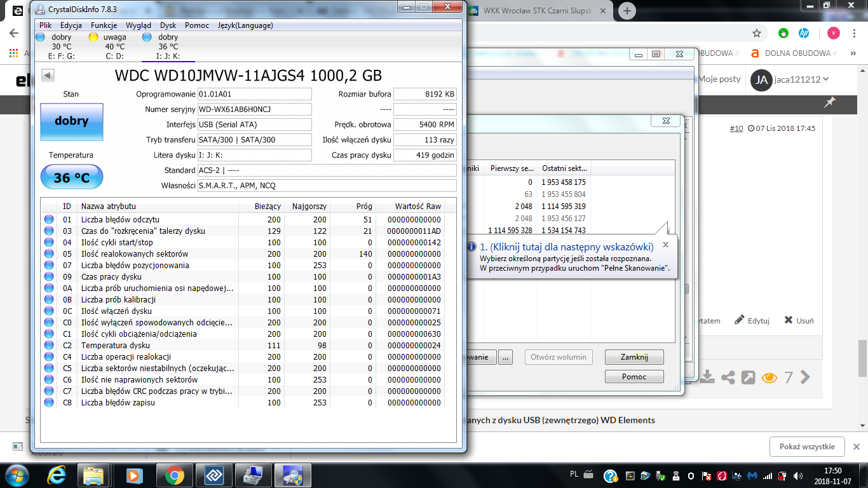This screenshot has height=488, width=868.
Task: Click the status orb for Czas pracy dysku
Action: click(x=49, y=276)
